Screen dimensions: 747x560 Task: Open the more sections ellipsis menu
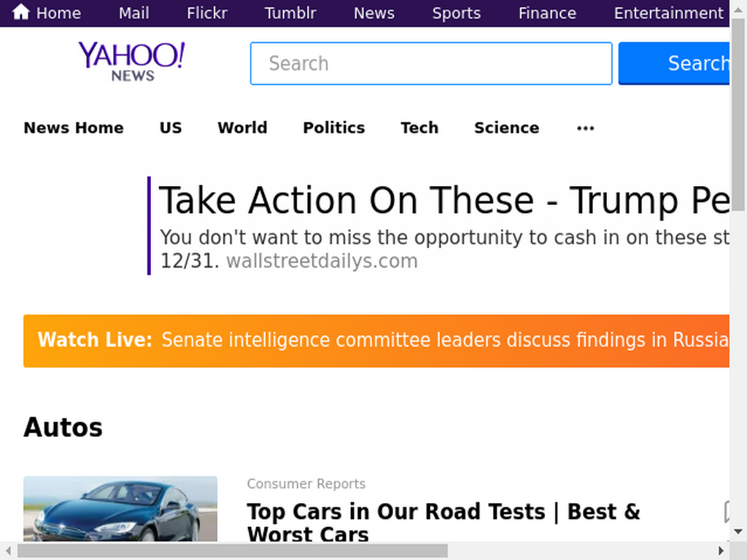point(585,128)
